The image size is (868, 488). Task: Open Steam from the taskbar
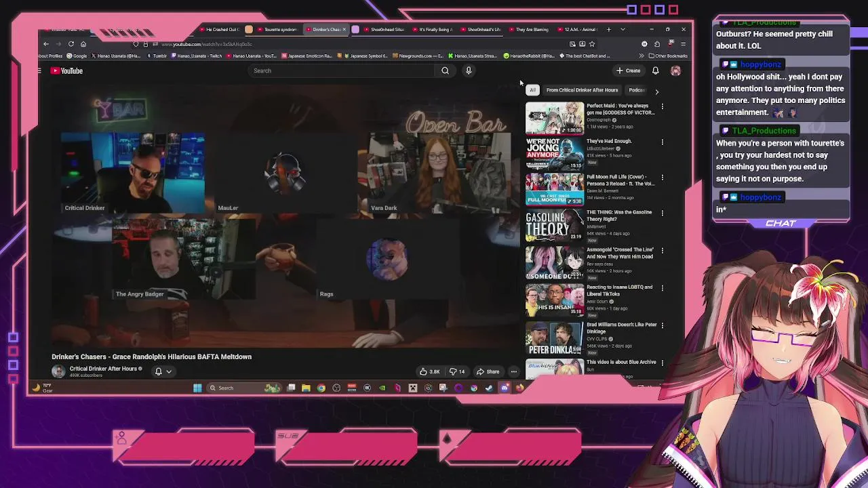pyautogui.click(x=489, y=388)
